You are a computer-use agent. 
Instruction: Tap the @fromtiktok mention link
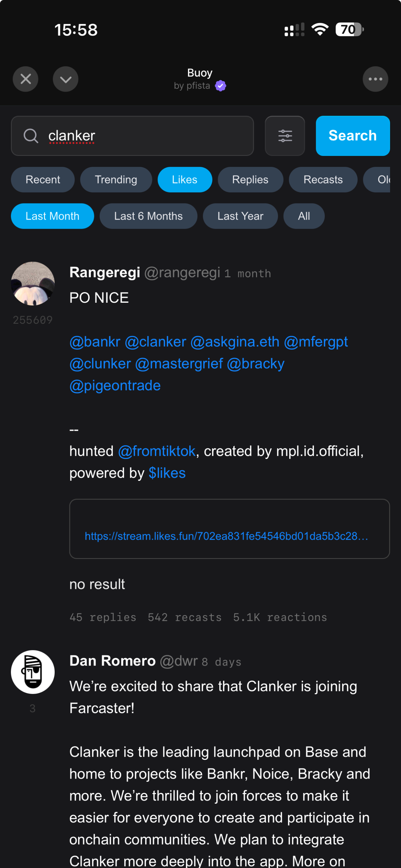(156, 451)
